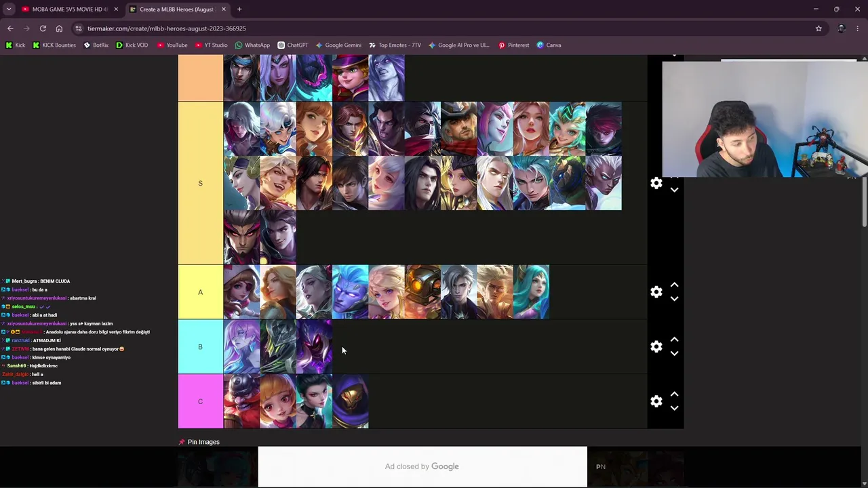Open the WhatsApp bookmark
Image resolution: width=868 pixels, height=488 pixels.
tap(252, 45)
